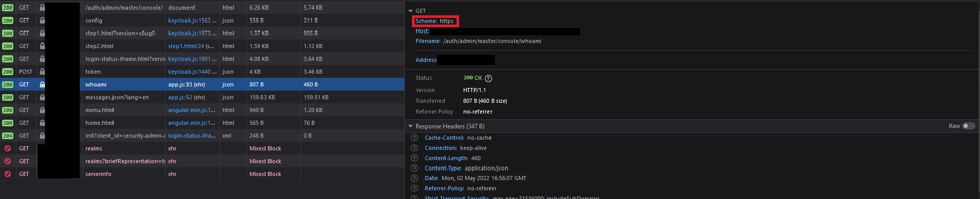
Task: Open the help icon beside Date header
Action: point(415,178)
